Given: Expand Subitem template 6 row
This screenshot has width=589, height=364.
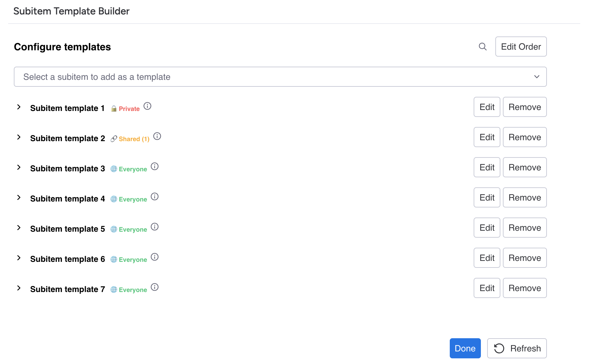Looking at the screenshot, I should pyautogui.click(x=19, y=258).
